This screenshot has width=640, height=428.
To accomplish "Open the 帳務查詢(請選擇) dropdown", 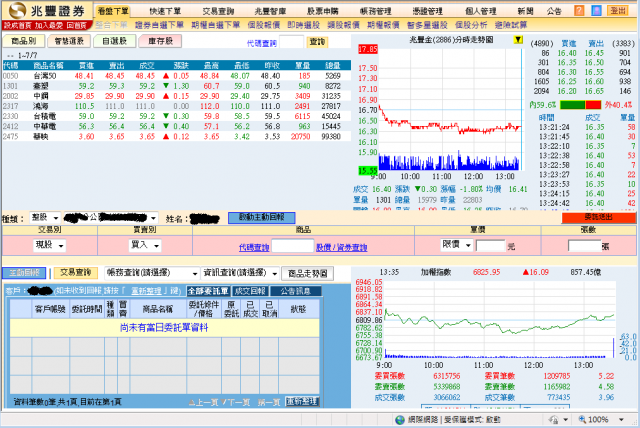I will [152, 273].
